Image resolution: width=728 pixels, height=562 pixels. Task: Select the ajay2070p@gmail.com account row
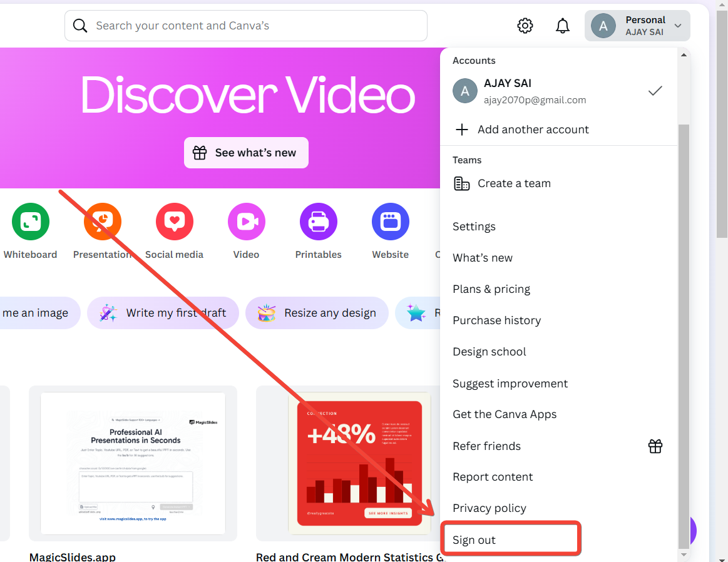click(x=558, y=91)
